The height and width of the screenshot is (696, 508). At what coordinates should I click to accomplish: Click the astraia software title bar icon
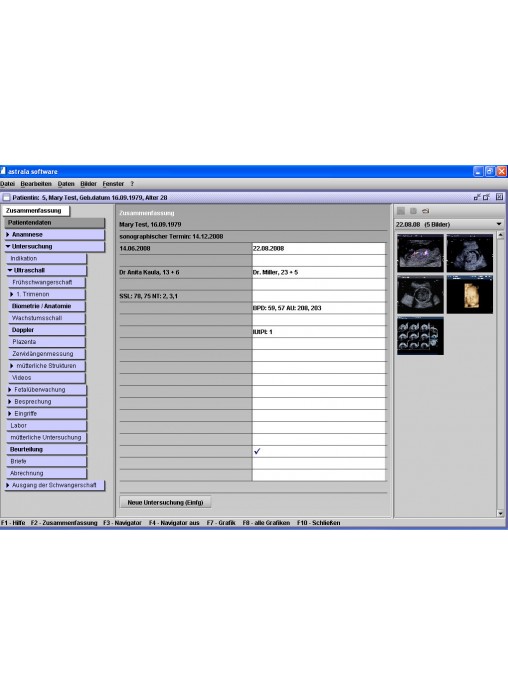3,171
